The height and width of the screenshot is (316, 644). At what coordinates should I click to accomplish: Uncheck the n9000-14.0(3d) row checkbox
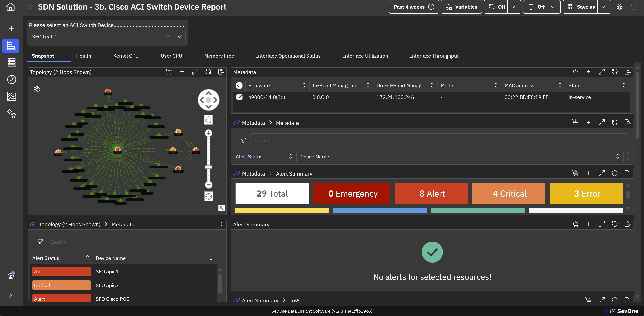click(x=239, y=97)
